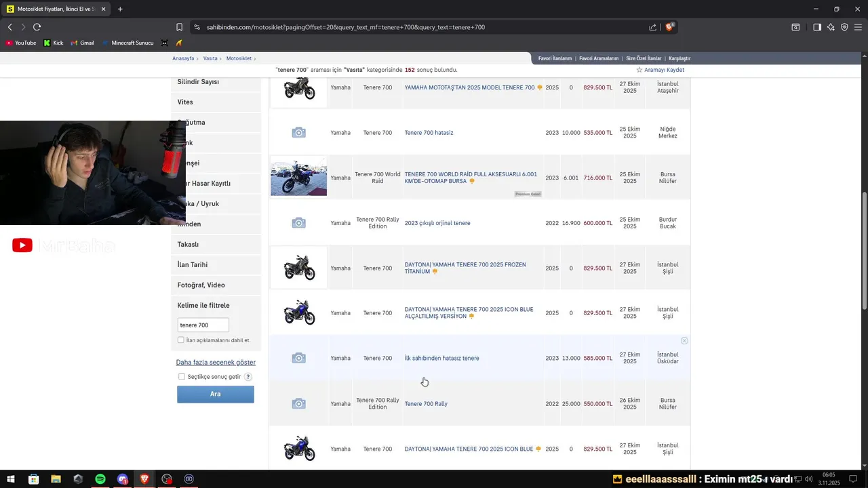The width and height of the screenshot is (868, 488).
Task: Open camera placeholder for İlk sahibinden hatasız tenere
Action: tap(298, 358)
